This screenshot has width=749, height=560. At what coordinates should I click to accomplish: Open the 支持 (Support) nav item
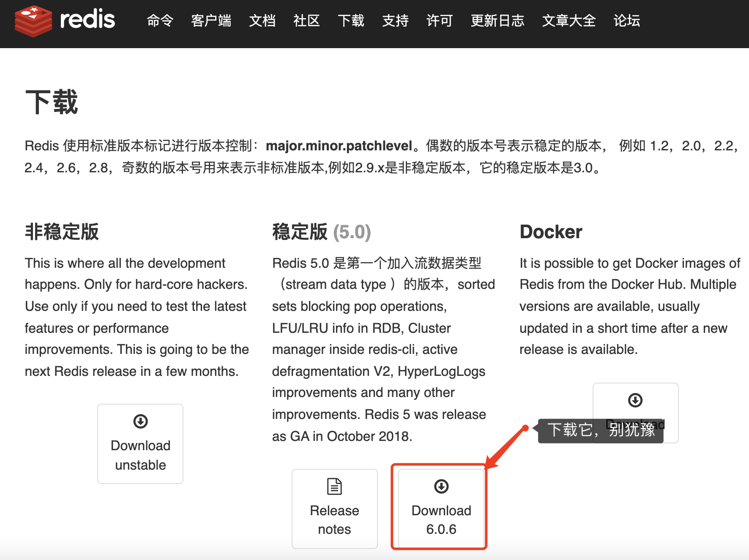pyautogui.click(x=395, y=21)
